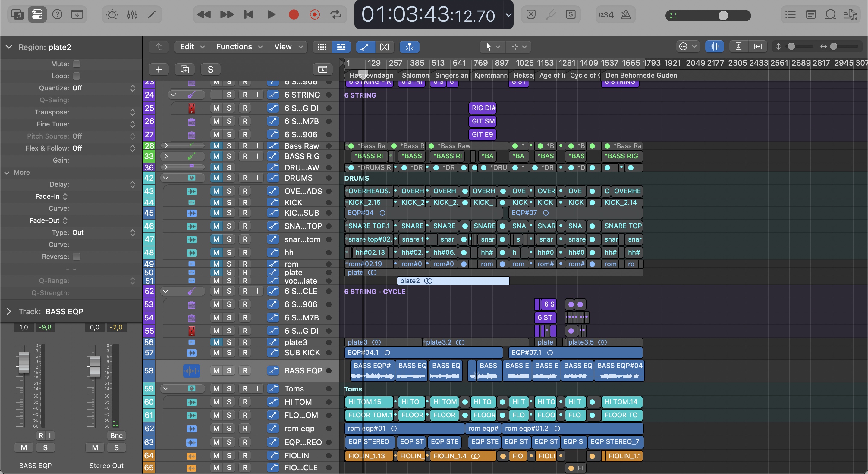Screen dimensions: 868x474
Task: Enable Cycle mode in the transport
Action: click(336, 15)
